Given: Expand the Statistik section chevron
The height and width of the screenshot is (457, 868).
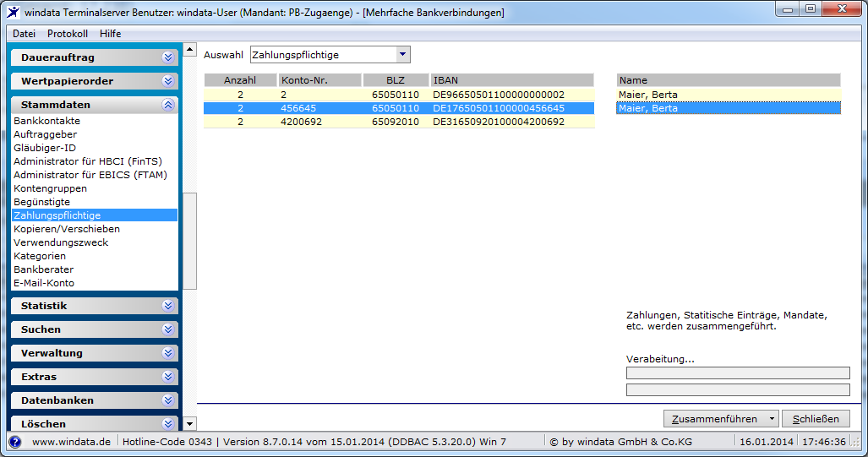Looking at the screenshot, I should point(167,306).
